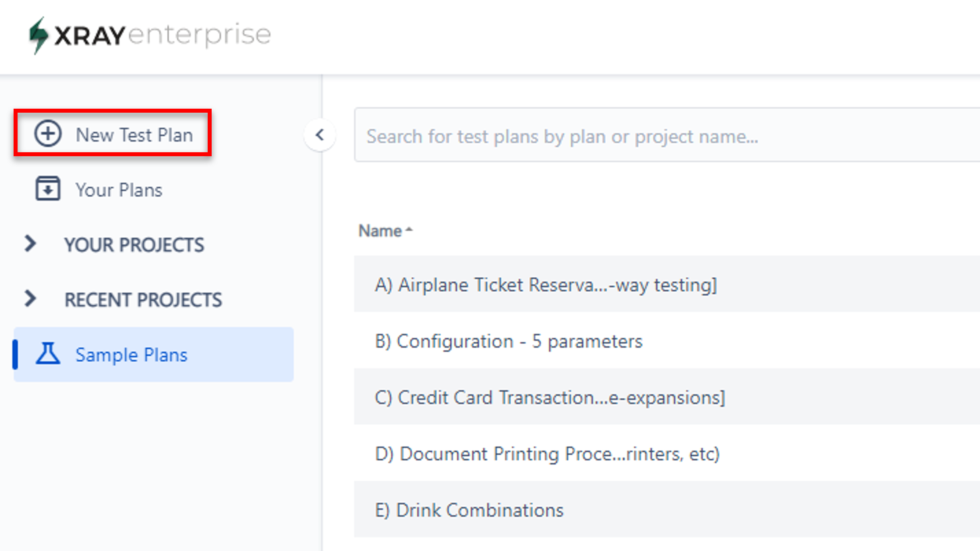Click the Your Plans archive box icon
Screen dimensions: 980x551
point(48,189)
